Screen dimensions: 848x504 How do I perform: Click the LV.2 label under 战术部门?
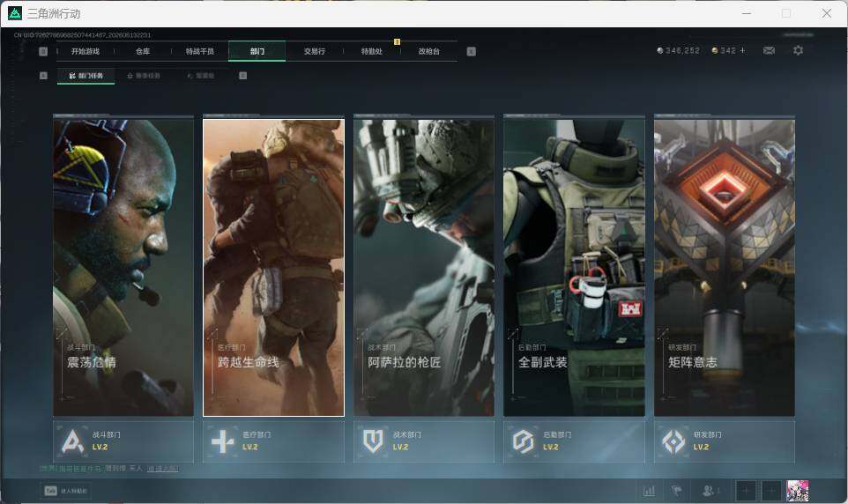[400, 448]
